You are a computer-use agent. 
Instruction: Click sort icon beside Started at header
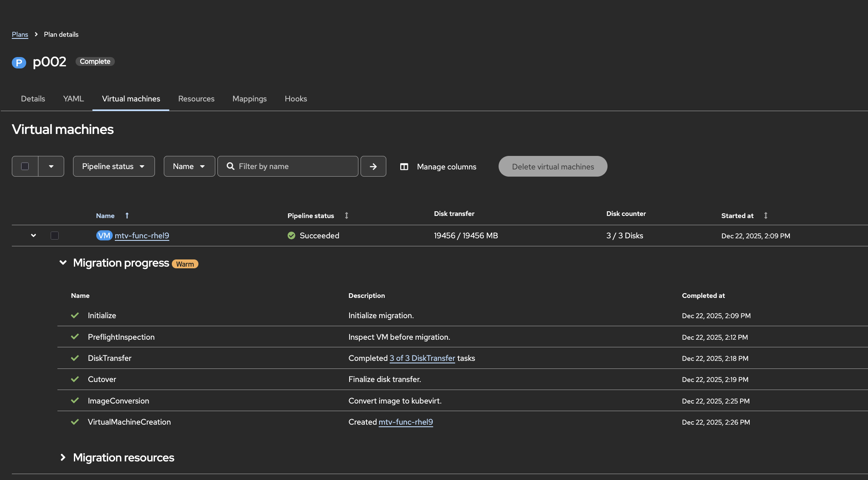point(766,215)
